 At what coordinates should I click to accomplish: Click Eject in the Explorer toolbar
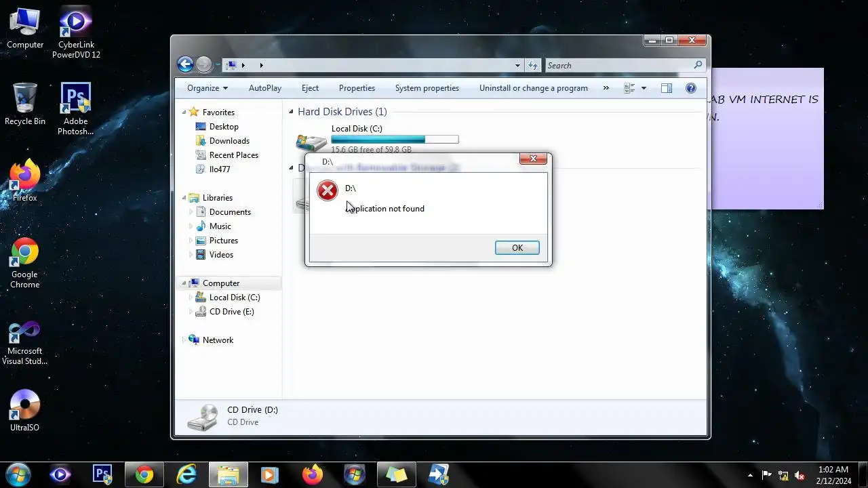(310, 88)
